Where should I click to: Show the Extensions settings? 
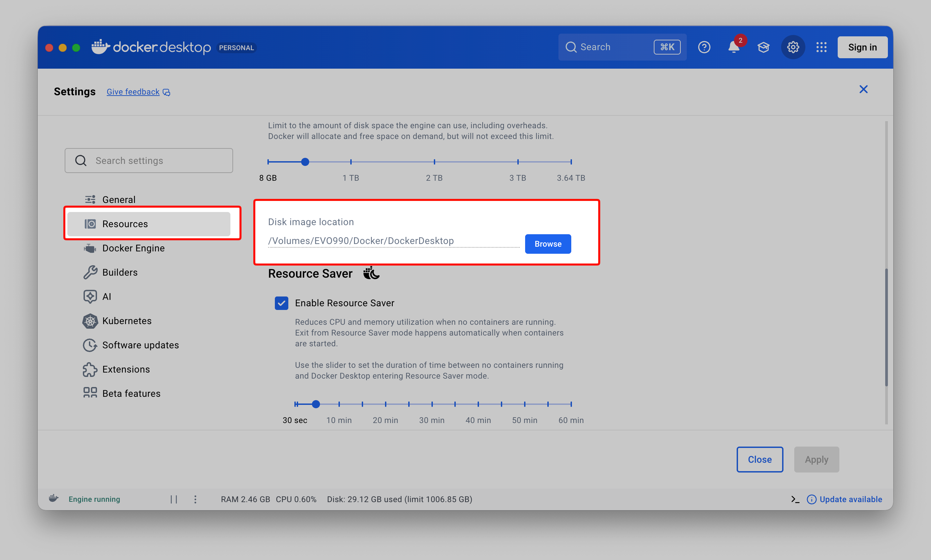tap(149, 370)
